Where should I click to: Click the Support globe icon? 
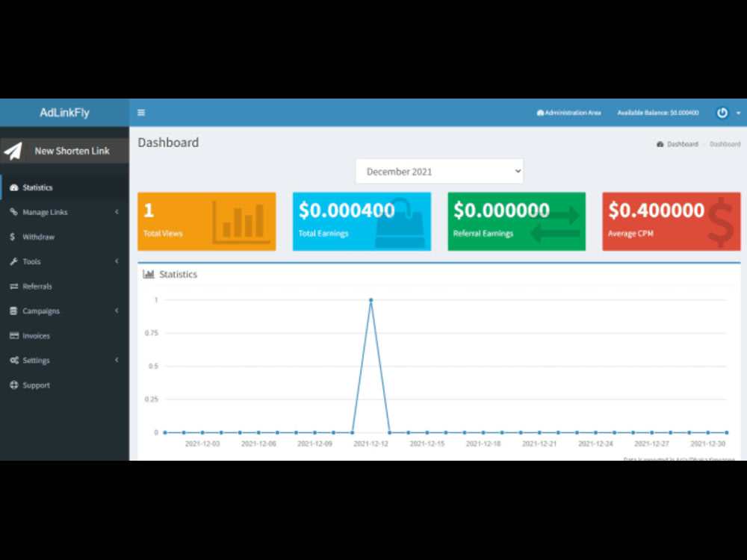13,385
